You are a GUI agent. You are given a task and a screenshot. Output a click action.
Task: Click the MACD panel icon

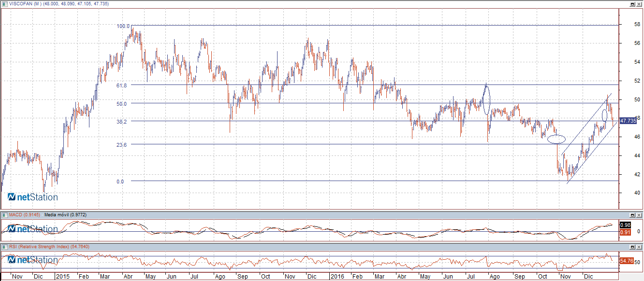(x=4, y=214)
